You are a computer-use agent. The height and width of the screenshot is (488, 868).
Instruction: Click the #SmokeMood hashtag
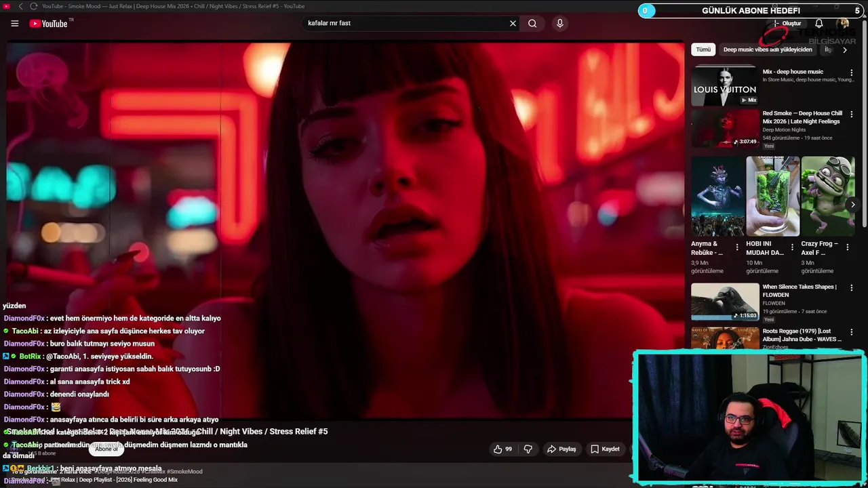184,472
